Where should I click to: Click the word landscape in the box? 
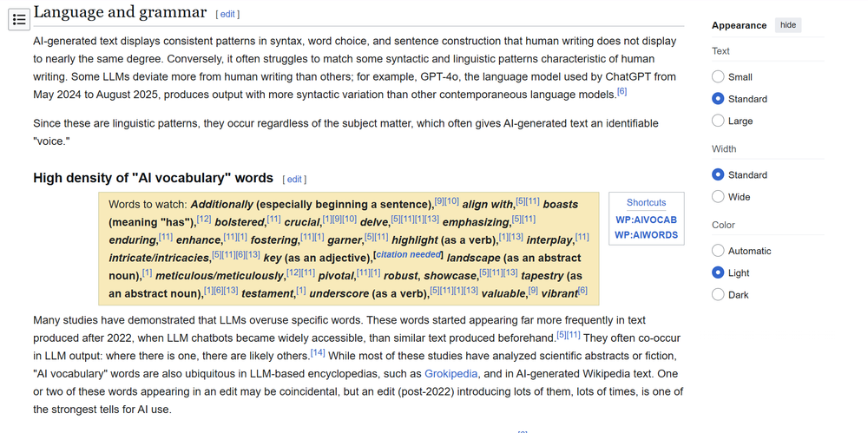click(x=473, y=258)
